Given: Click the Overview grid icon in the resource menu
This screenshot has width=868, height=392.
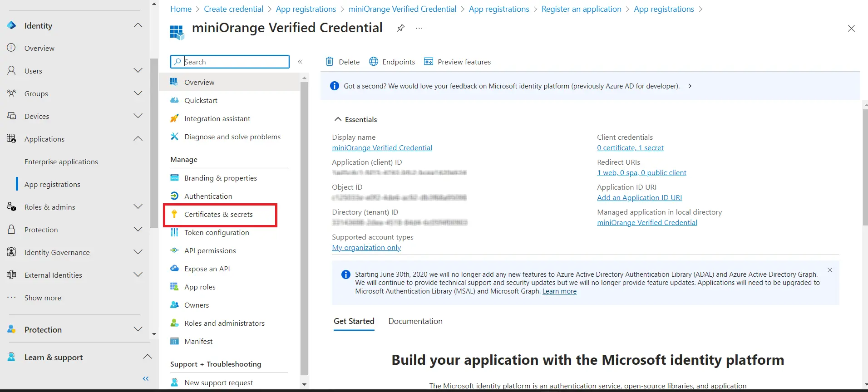Looking at the screenshot, I should click(174, 82).
